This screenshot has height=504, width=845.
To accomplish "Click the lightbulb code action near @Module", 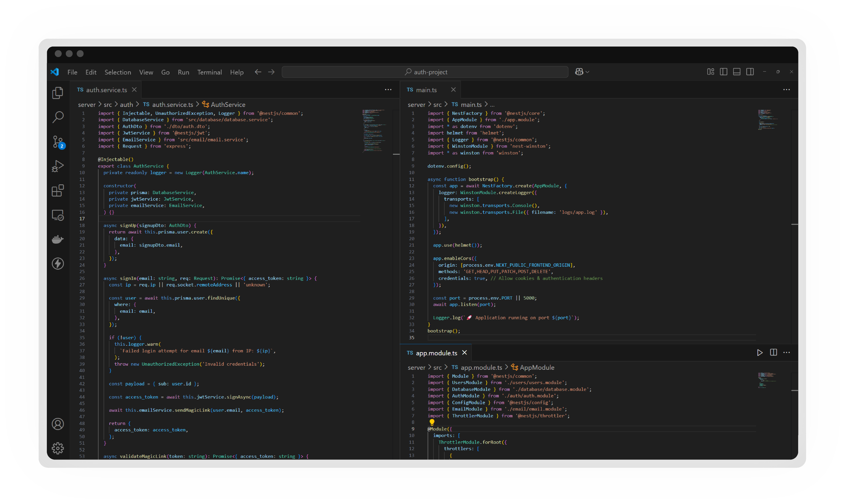I will tap(432, 422).
